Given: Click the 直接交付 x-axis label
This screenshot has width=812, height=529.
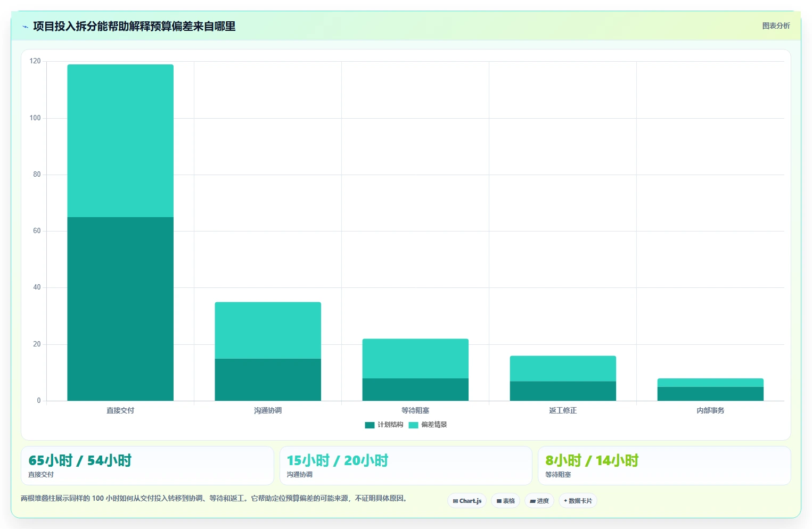Looking at the screenshot, I should coord(120,410).
